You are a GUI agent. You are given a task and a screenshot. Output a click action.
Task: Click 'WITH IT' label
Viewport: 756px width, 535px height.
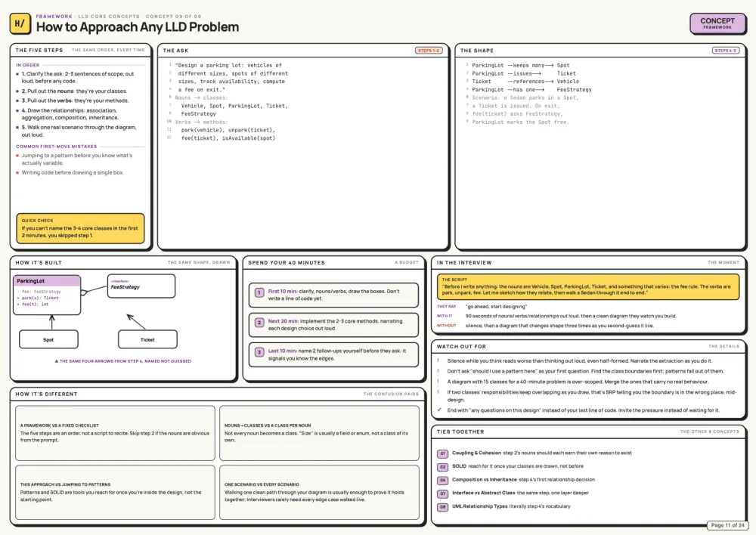(445, 316)
